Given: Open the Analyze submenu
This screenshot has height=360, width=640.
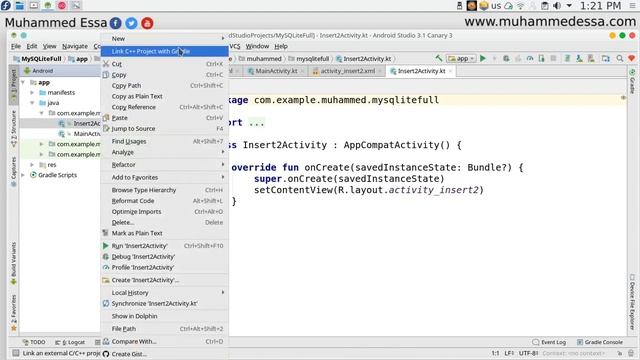Looking at the screenshot, I should pos(164,152).
